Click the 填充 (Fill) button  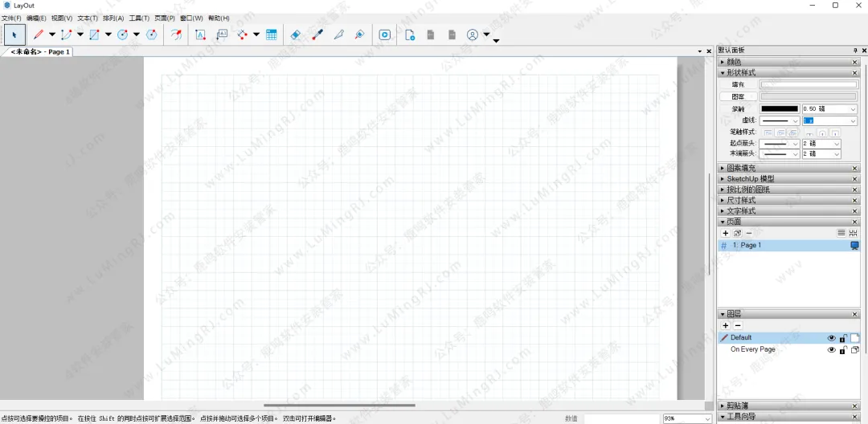coord(737,84)
